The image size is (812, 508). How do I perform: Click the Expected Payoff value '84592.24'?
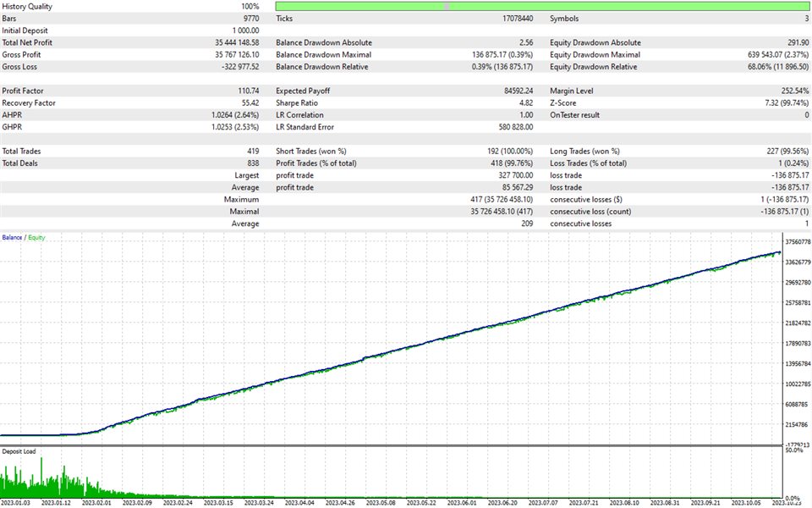pyautogui.click(x=518, y=91)
